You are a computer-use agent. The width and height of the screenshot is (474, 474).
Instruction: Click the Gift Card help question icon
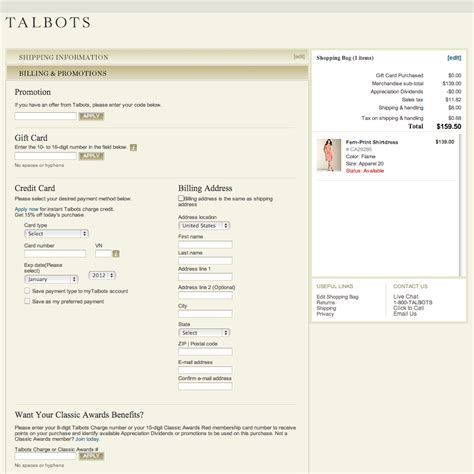click(x=133, y=147)
